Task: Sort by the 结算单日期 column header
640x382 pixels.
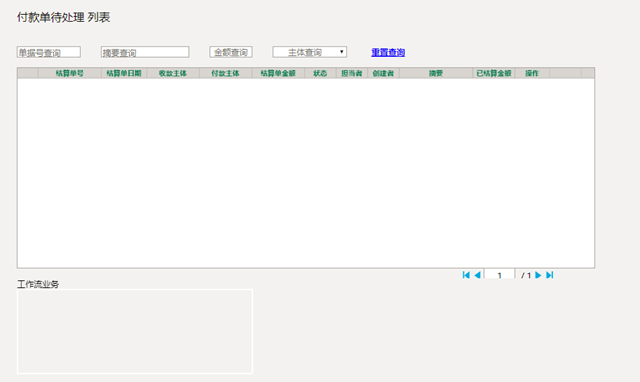Action: point(124,73)
